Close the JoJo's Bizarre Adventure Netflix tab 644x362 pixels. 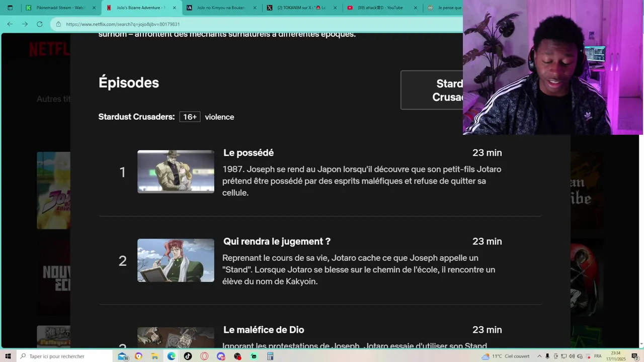click(175, 8)
